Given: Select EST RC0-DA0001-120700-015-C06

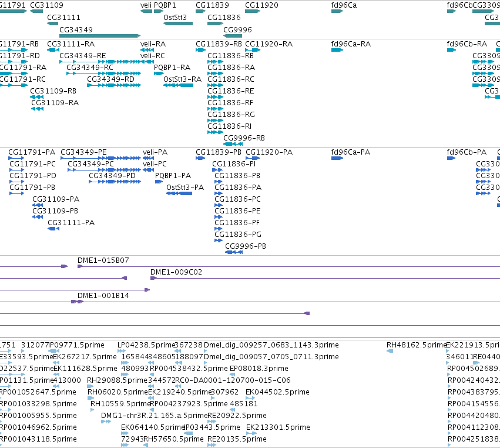Looking at the screenshot, I should (x=233, y=380).
